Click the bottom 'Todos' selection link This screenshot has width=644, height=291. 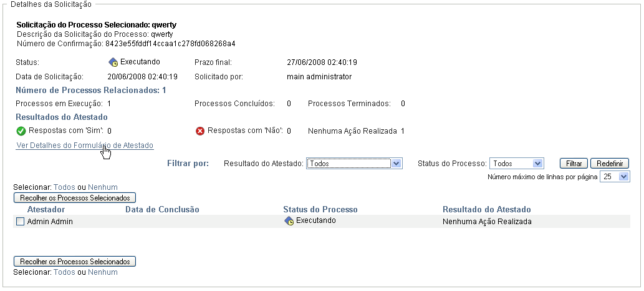click(x=64, y=272)
